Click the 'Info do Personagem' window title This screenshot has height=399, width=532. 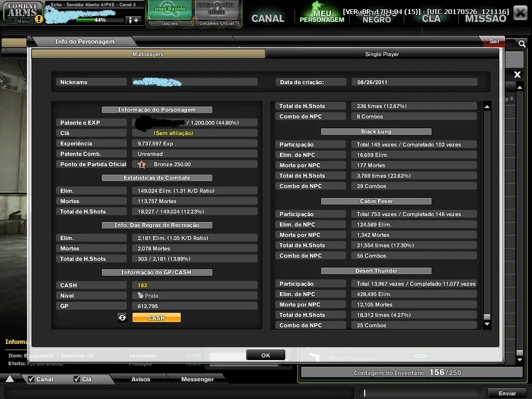[85, 42]
